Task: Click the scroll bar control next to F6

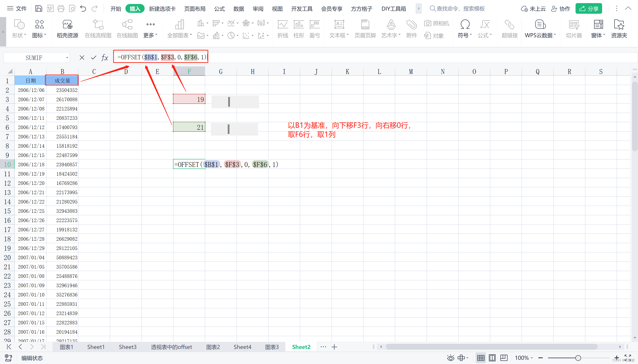Action: (x=234, y=129)
